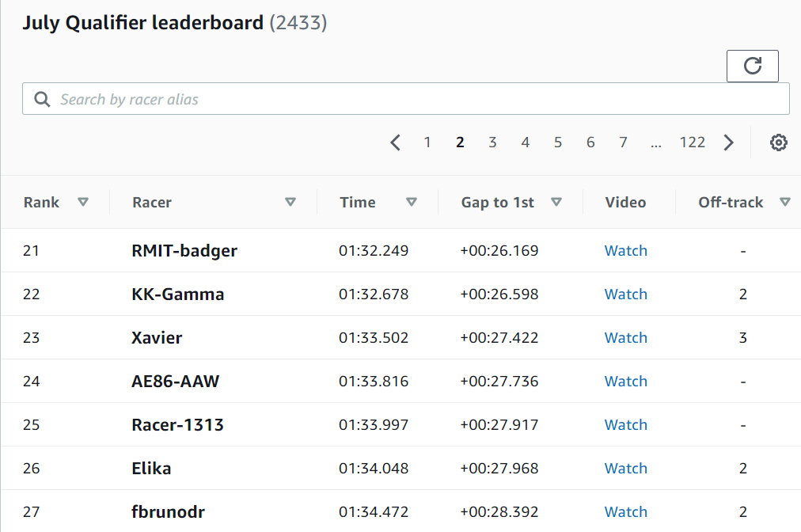Watch the replay video for Xavier
This screenshot has width=801, height=532.
[x=625, y=337]
